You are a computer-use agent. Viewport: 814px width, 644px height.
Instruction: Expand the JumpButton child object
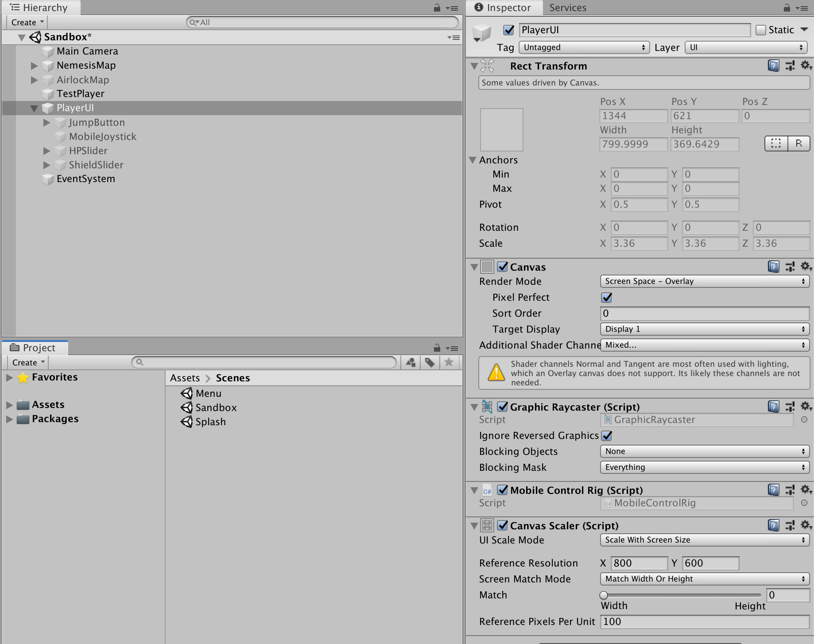pos(47,122)
